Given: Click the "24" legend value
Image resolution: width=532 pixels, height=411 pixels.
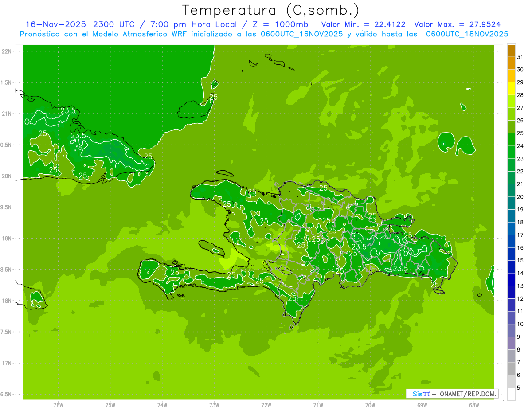Looking at the screenshot, I should click(x=520, y=146).
